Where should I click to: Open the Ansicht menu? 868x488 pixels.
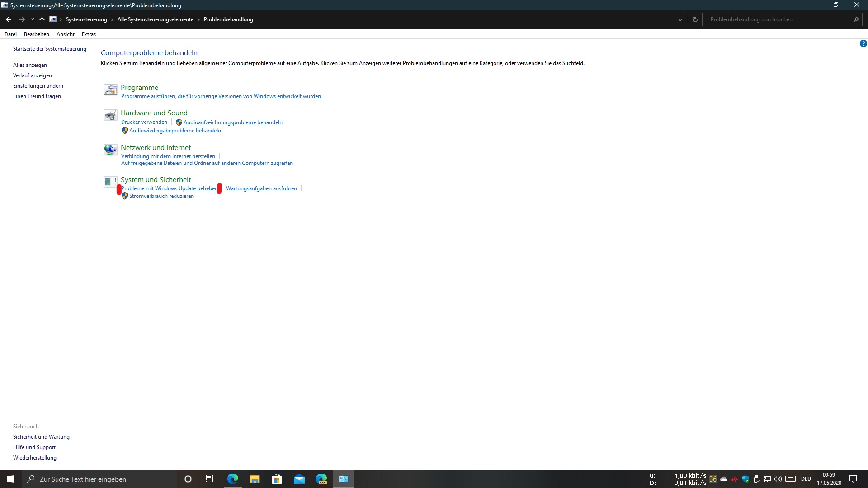(x=66, y=34)
